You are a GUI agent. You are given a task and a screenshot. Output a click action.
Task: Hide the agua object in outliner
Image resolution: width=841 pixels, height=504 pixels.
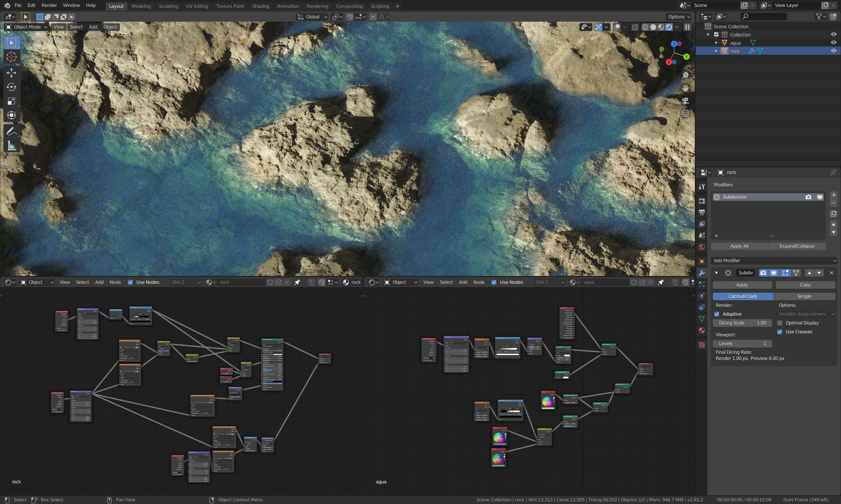(x=833, y=42)
